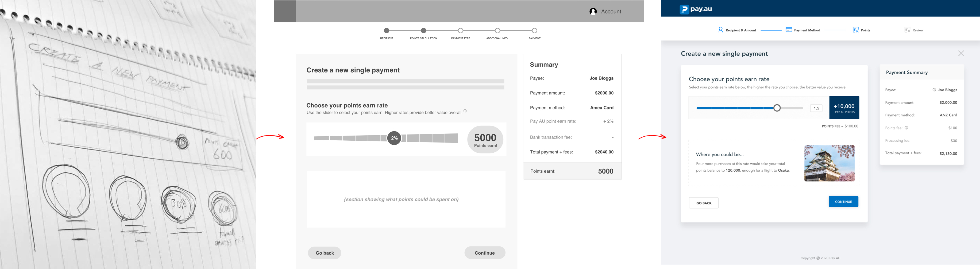This screenshot has width=980, height=269.
Task: Click the Review step icon
Action: coord(907,30)
